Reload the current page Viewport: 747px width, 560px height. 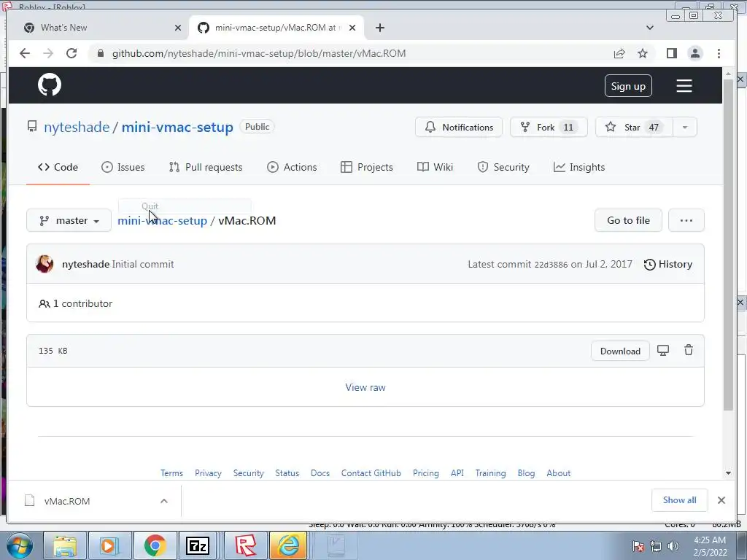[71, 53]
